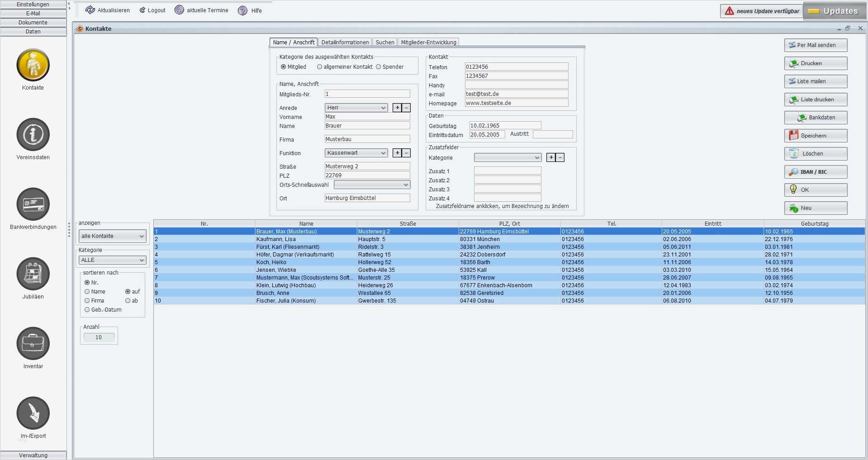Click the Liste drucken button
Screen dimensions: 868x460
(816, 100)
